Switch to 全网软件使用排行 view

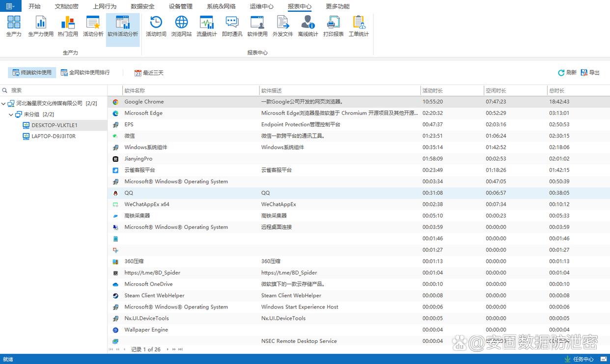coord(85,73)
